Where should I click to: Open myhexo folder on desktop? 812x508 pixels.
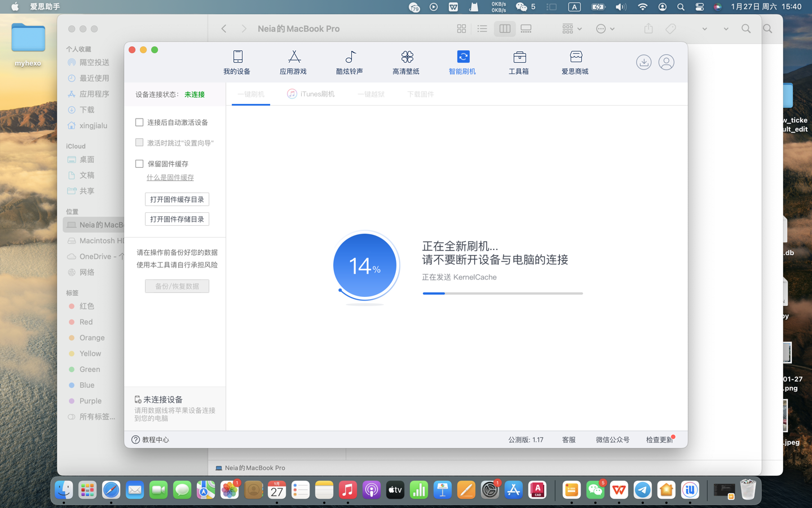[28, 45]
